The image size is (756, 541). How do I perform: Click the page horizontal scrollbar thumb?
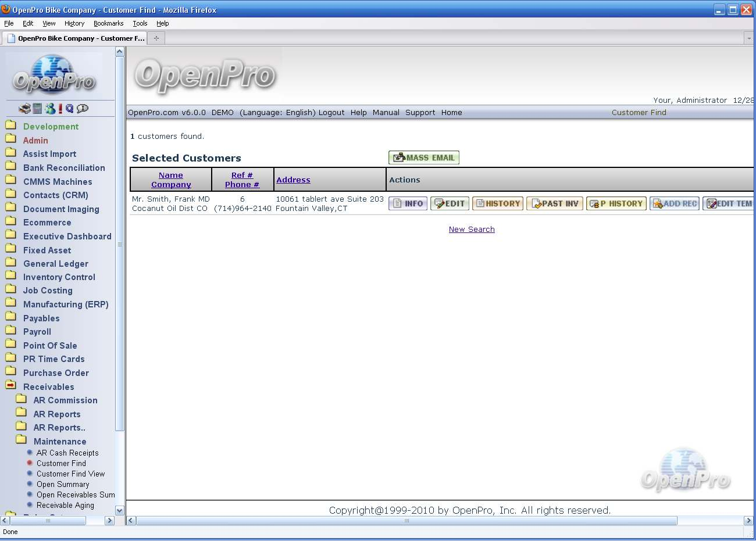(406, 521)
